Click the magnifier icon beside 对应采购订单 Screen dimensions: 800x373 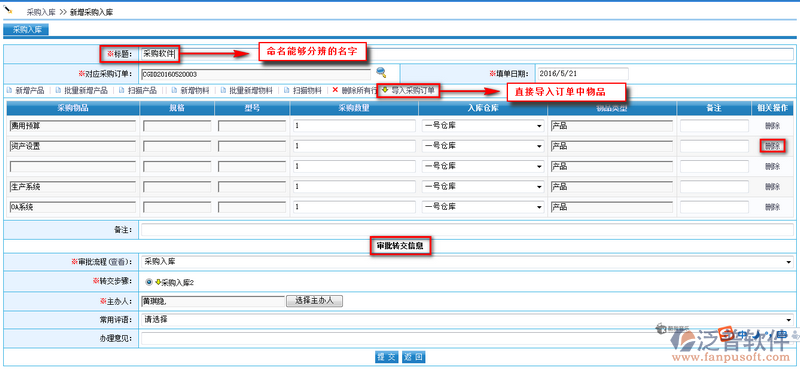pyautogui.click(x=381, y=73)
